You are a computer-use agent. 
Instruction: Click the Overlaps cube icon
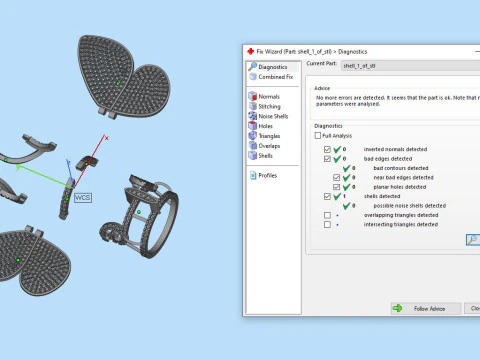253,146
